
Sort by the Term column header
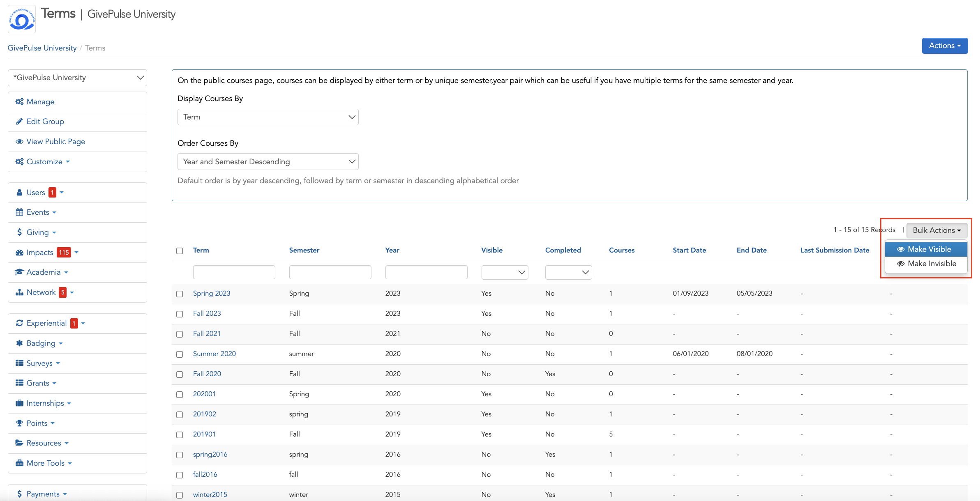coord(201,250)
